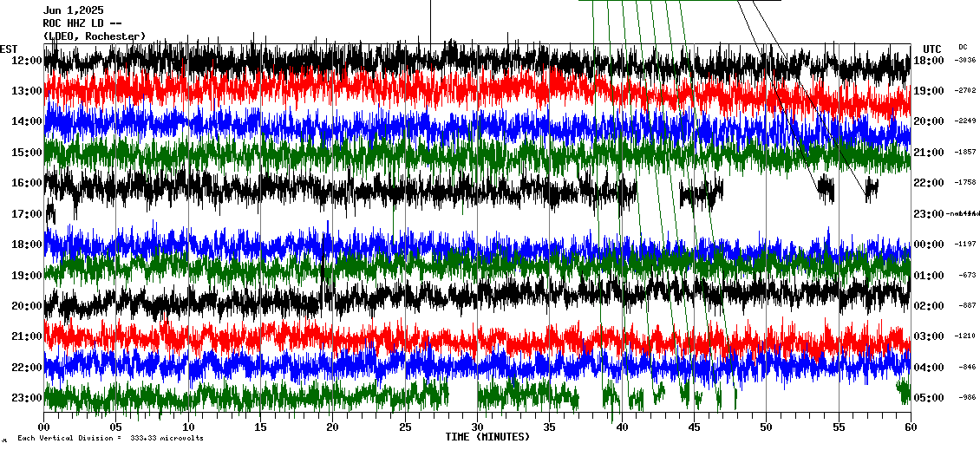
Task: Select the 16:00 EST row label
Action: 27,183
